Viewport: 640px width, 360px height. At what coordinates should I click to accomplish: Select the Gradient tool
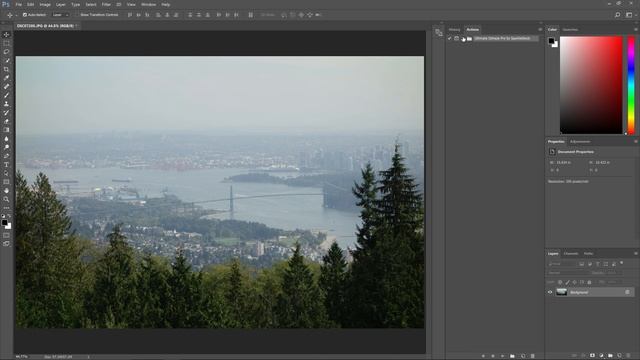pyautogui.click(x=6, y=130)
